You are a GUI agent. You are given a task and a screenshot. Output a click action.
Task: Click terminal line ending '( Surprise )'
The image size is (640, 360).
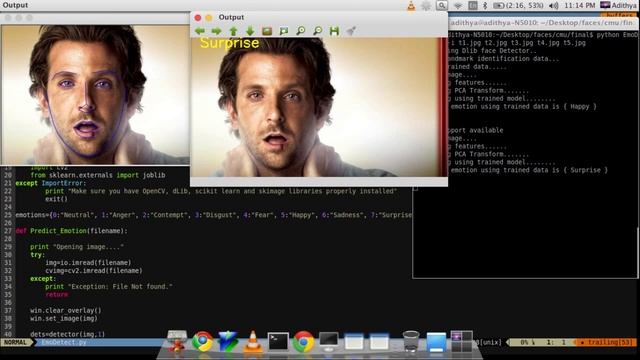coord(528,170)
